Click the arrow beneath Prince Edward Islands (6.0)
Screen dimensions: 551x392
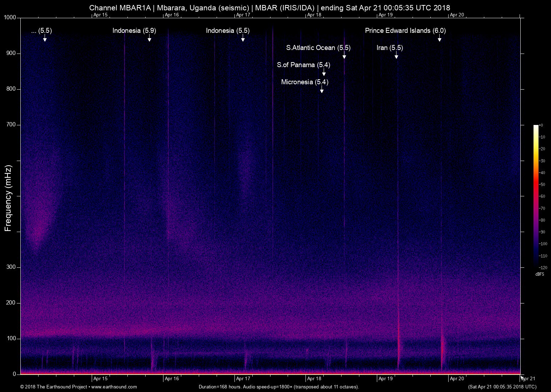pyautogui.click(x=439, y=39)
